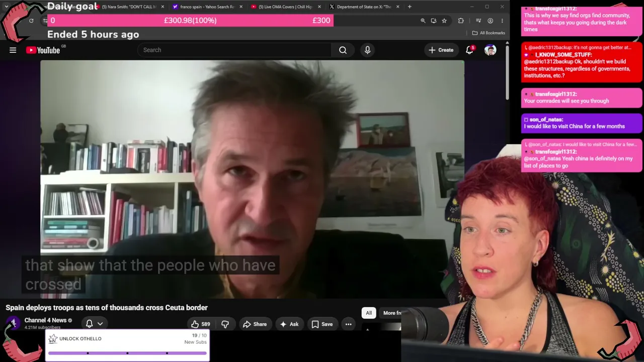Screen dimensions: 644x362
Task: Open the browser media controls icon
Action: click(478, 21)
